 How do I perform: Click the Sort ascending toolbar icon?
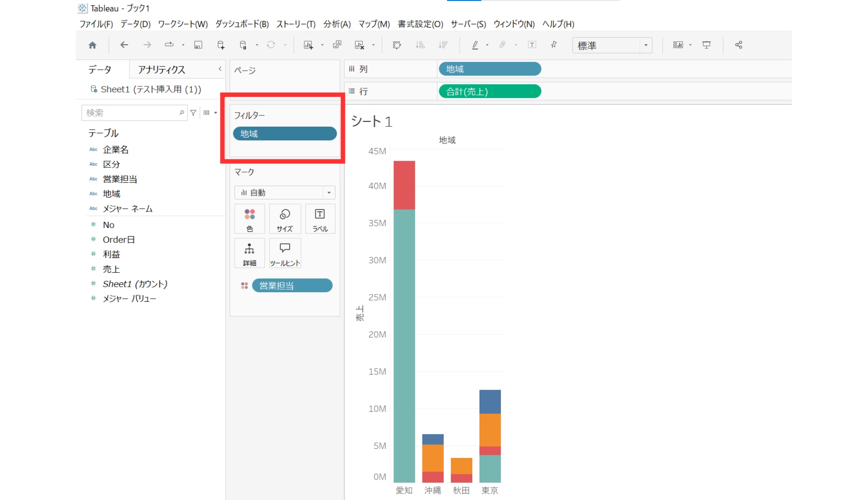click(x=420, y=45)
